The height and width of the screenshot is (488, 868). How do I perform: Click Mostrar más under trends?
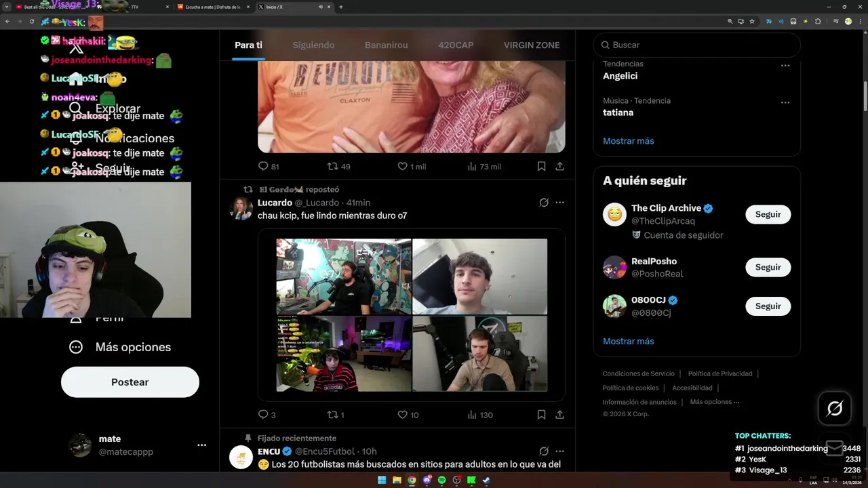point(629,141)
